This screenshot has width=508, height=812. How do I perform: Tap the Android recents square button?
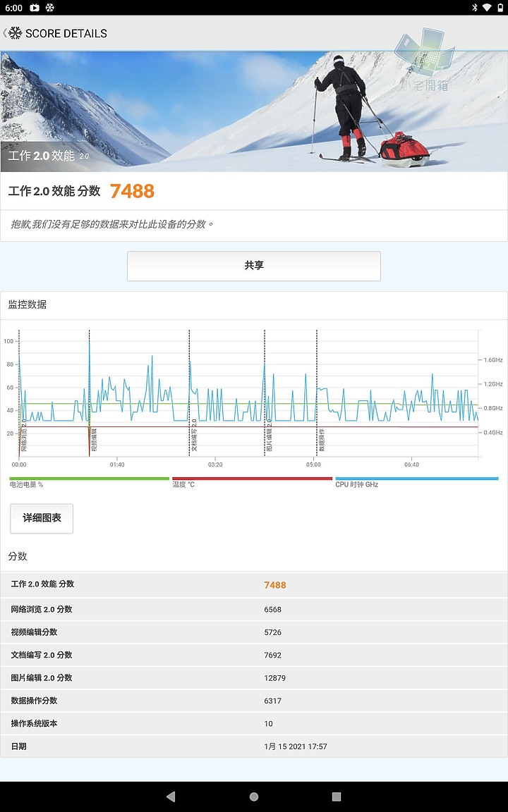(x=337, y=796)
